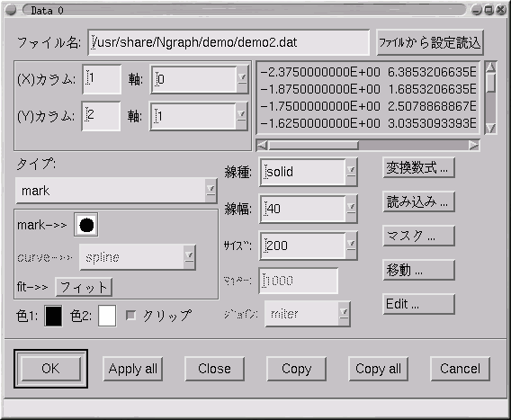The width and height of the screenshot is (511, 420).
Task: Click the サイズ value field showing 200
Action: (303, 246)
